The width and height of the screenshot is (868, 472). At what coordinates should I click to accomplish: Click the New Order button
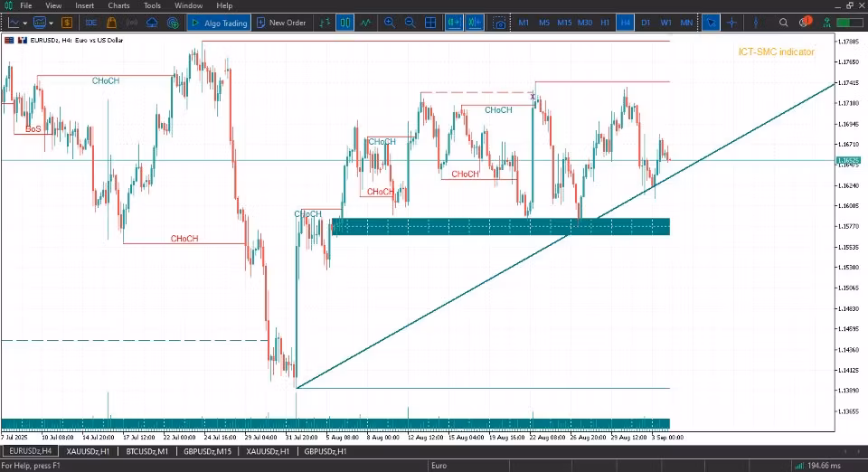[x=282, y=23]
